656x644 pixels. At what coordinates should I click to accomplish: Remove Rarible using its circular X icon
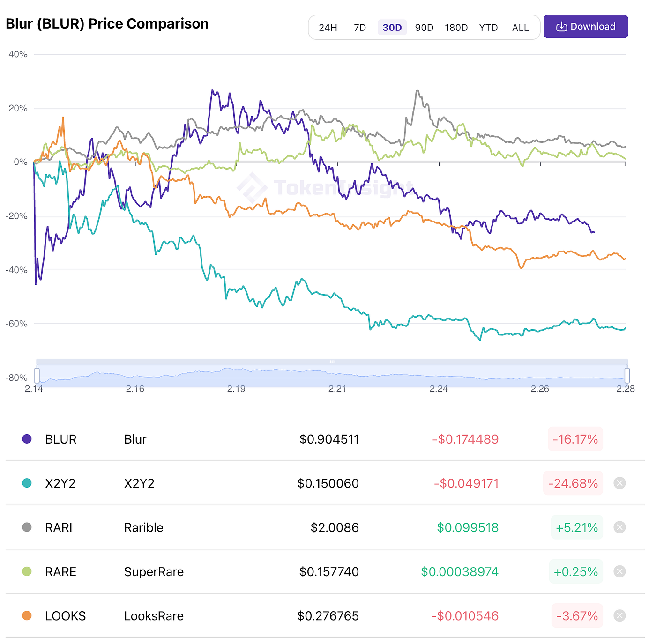pyautogui.click(x=619, y=527)
